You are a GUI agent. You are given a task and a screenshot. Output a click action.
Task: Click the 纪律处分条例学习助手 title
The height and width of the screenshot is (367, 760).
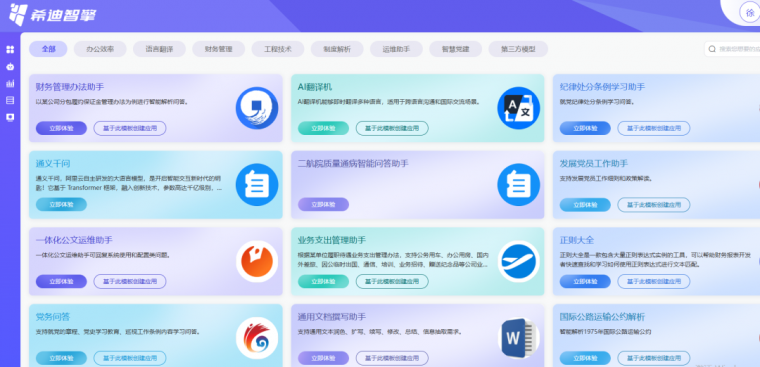point(602,87)
